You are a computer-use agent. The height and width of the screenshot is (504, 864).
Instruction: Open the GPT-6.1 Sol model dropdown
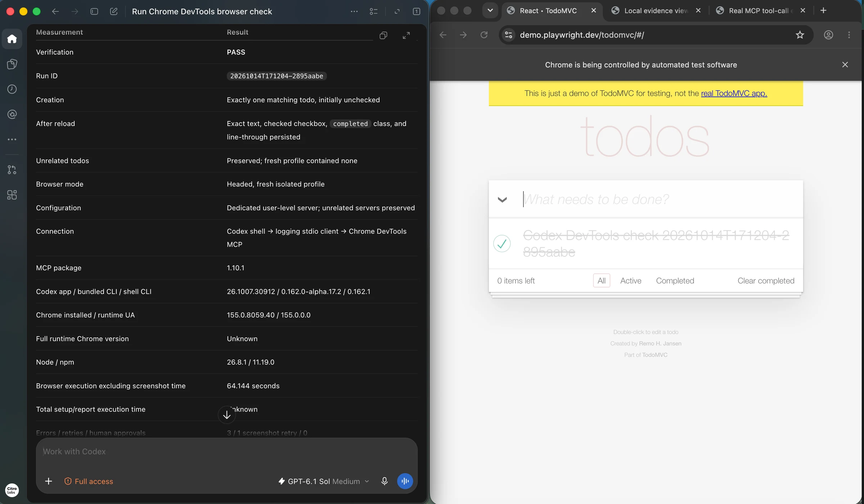point(324,481)
